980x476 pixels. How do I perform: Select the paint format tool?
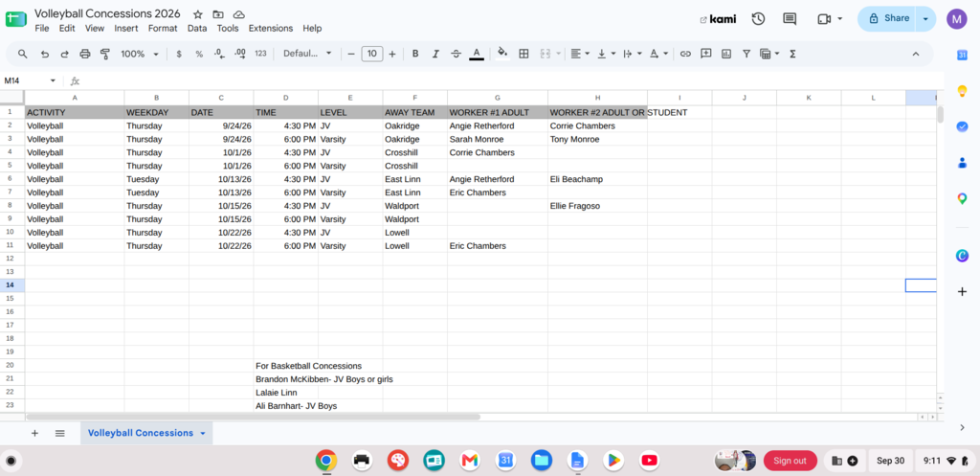pyautogui.click(x=105, y=54)
